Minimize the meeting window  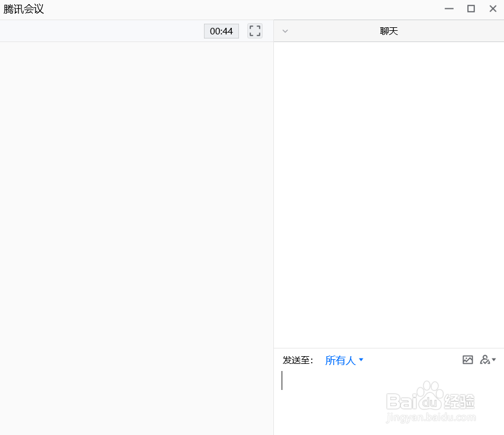[x=449, y=8]
